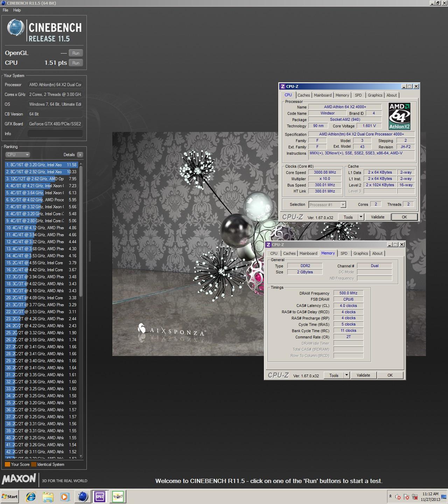This screenshot has height=504, width=448.
Task: Open Mainboard tab in lower CPU-Z window
Action: tap(308, 253)
